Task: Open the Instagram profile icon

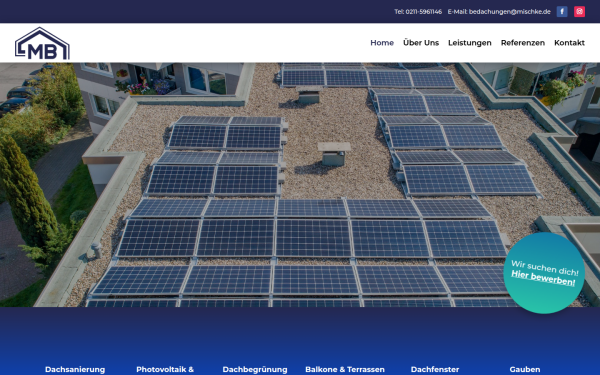Action: 579,11
